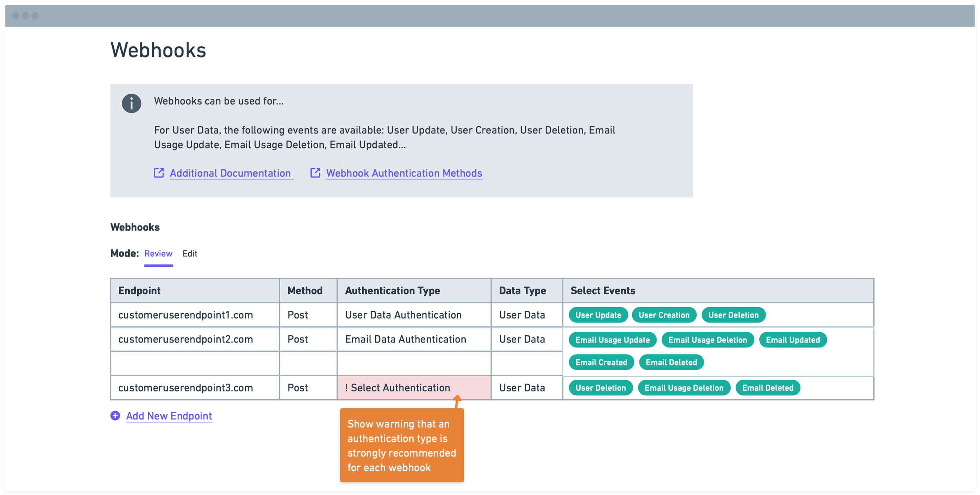Open Webhook Authentication Methods link

pyautogui.click(x=404, y=173)
